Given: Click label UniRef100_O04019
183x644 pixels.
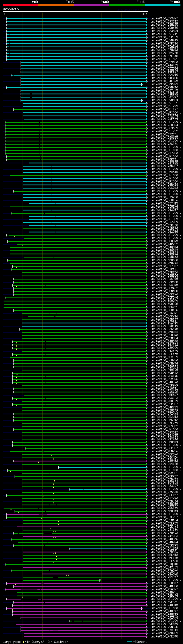Looking at the screenshot, I should click(164, 75).
